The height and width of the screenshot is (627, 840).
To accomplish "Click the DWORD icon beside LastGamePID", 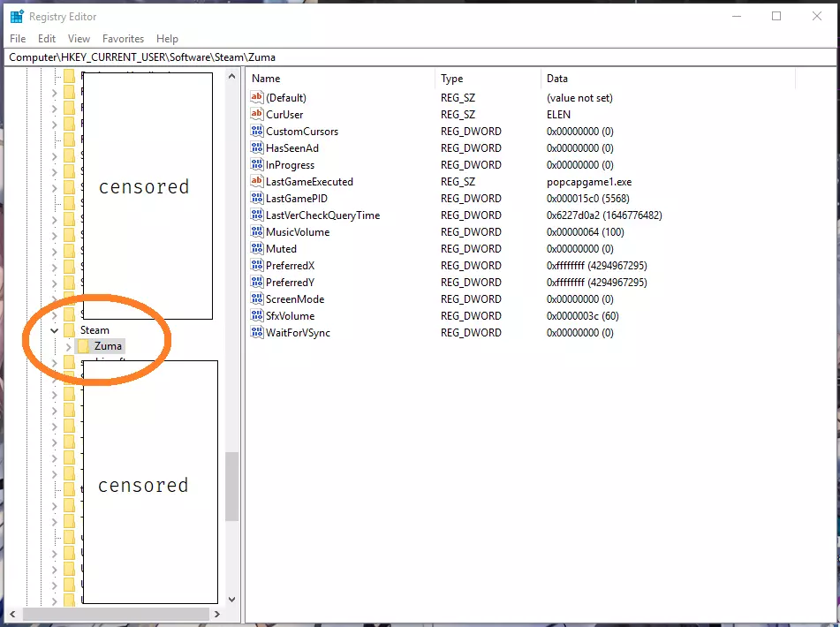I will pos(257,198).
